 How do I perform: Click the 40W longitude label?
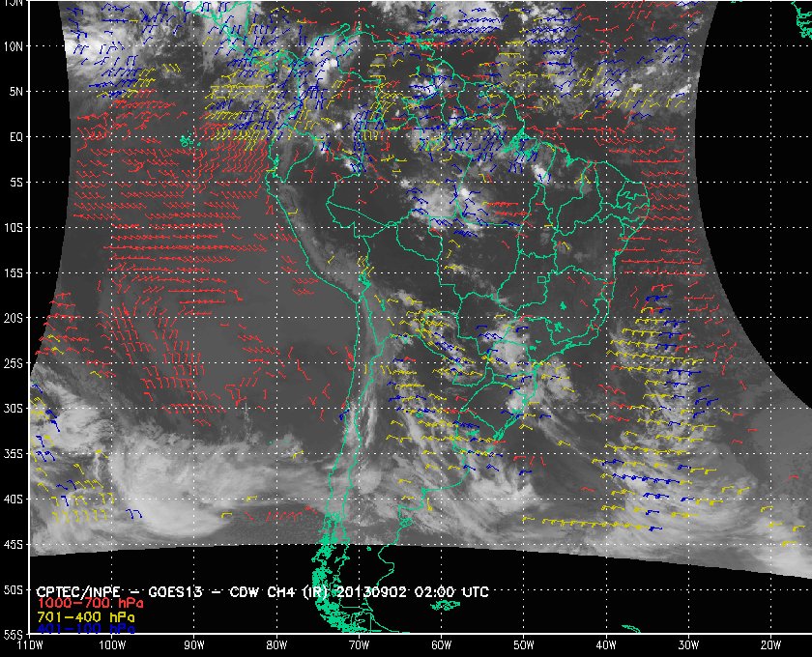(x=606, y=645)
